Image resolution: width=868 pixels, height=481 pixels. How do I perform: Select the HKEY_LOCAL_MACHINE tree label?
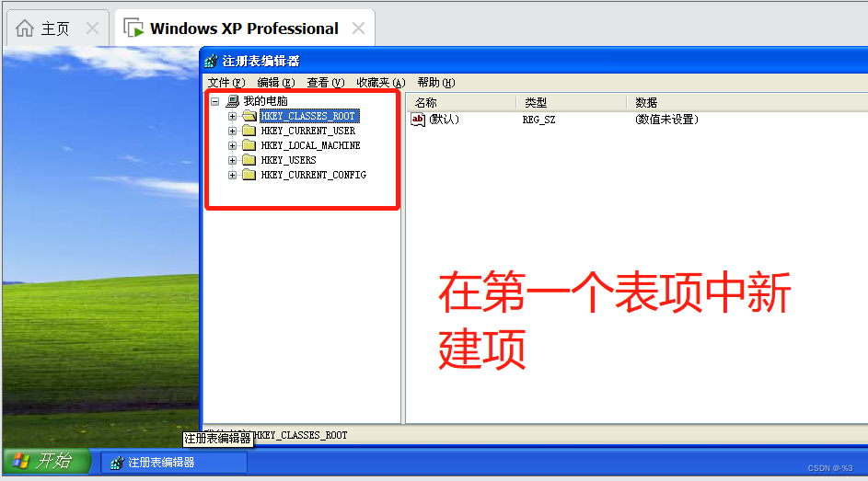[x=310, y=145]
